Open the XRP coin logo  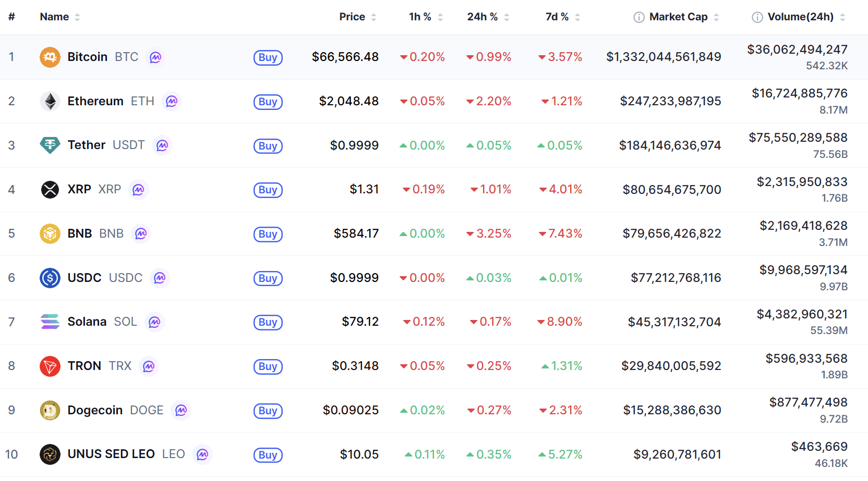pos(50,190)
